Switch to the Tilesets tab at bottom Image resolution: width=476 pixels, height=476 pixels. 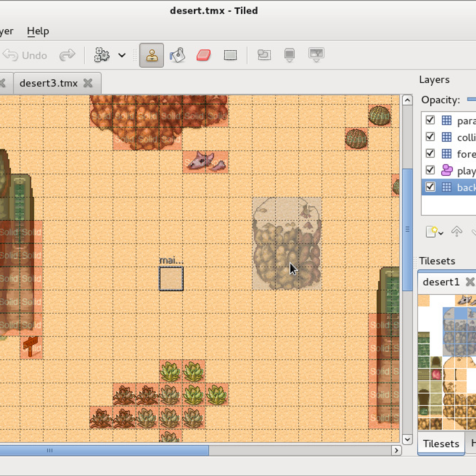pos(441,444)
